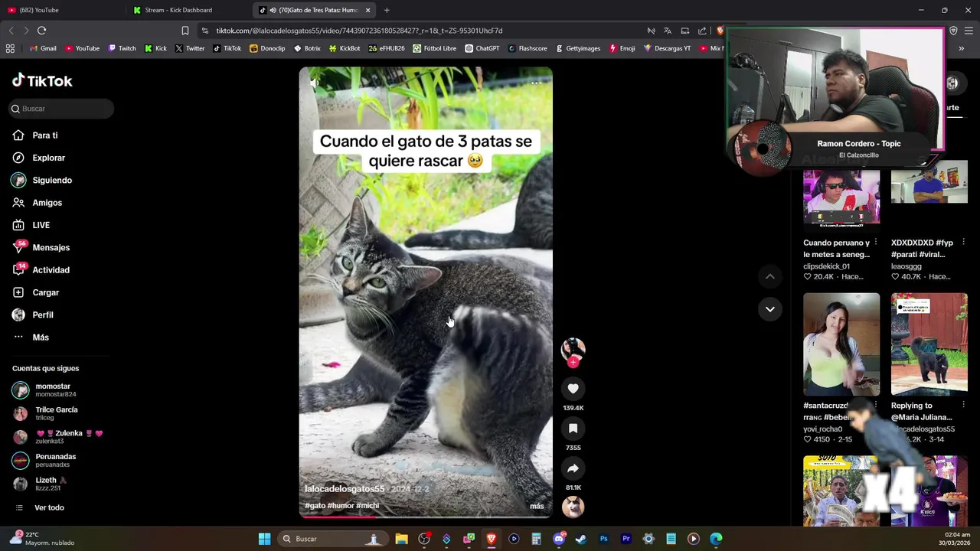This screenshot has width=980, height=551.
Task: Open browser apps grid in bookmarks bar
Action: pos(10,48)
